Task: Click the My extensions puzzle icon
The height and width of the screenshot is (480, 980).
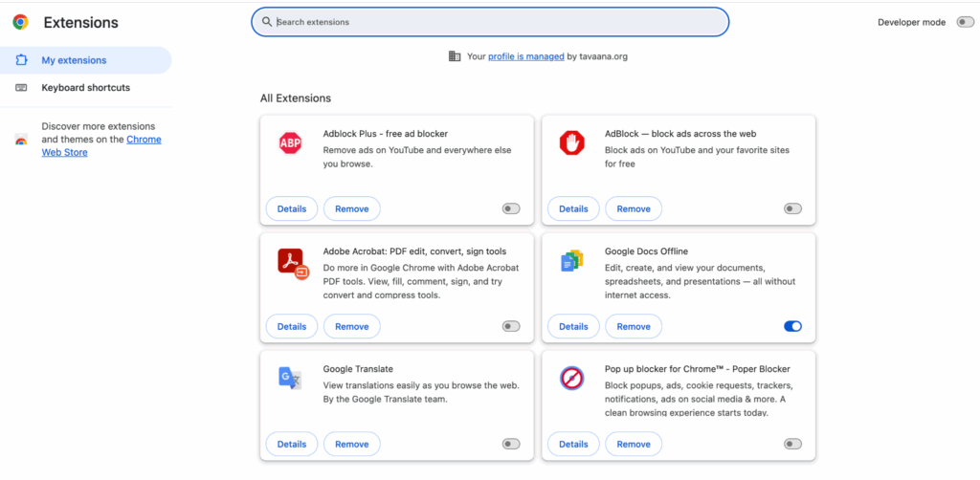Action: tap(21, 60)
